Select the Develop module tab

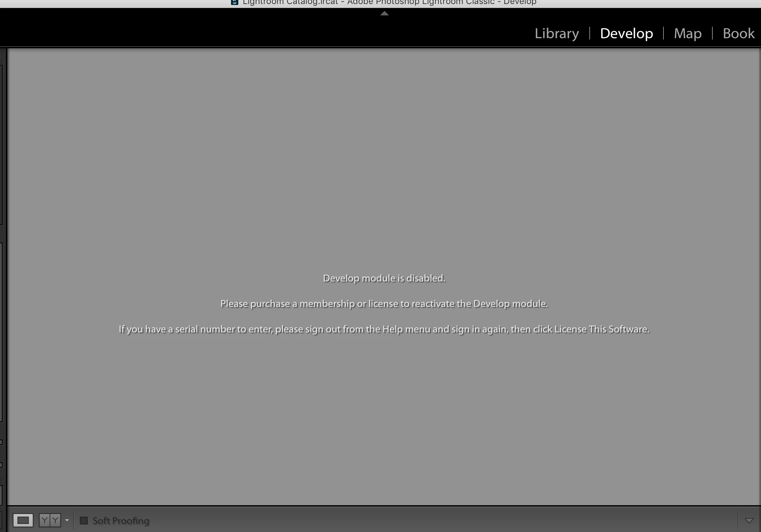(x=626, y=34)
